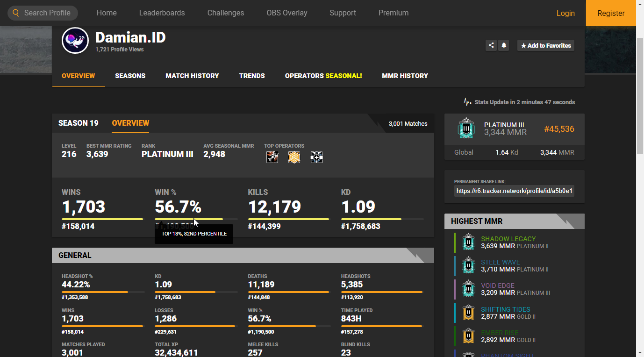The height and width of the screenshot is (357, 644).
Task: Click the Shadow Legacy rank badge
Action: point(468,242)
